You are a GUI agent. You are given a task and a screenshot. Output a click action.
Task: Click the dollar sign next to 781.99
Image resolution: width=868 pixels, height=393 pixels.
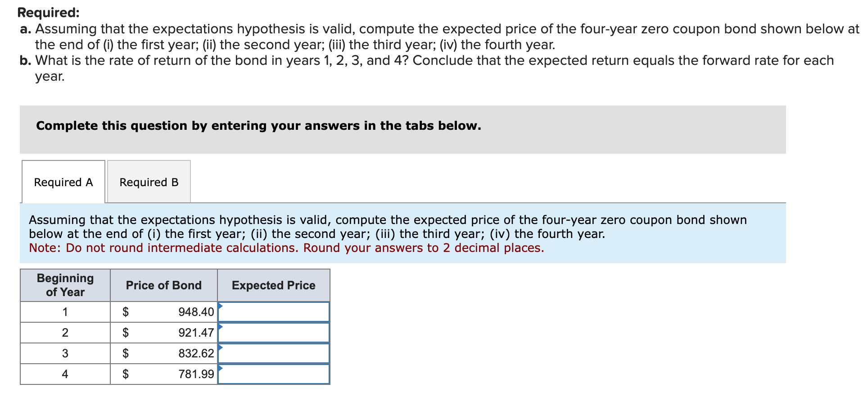click(x=126, y=374)
